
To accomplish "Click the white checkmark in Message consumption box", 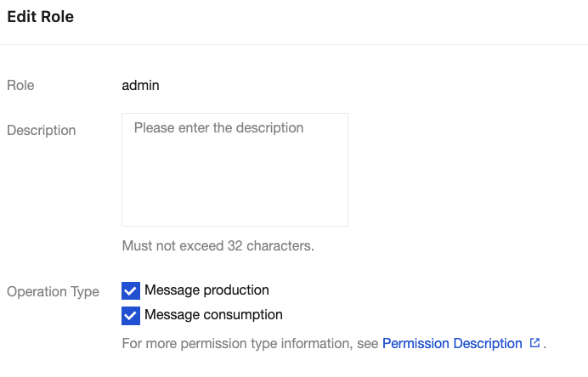I will [x=131, y=316].
